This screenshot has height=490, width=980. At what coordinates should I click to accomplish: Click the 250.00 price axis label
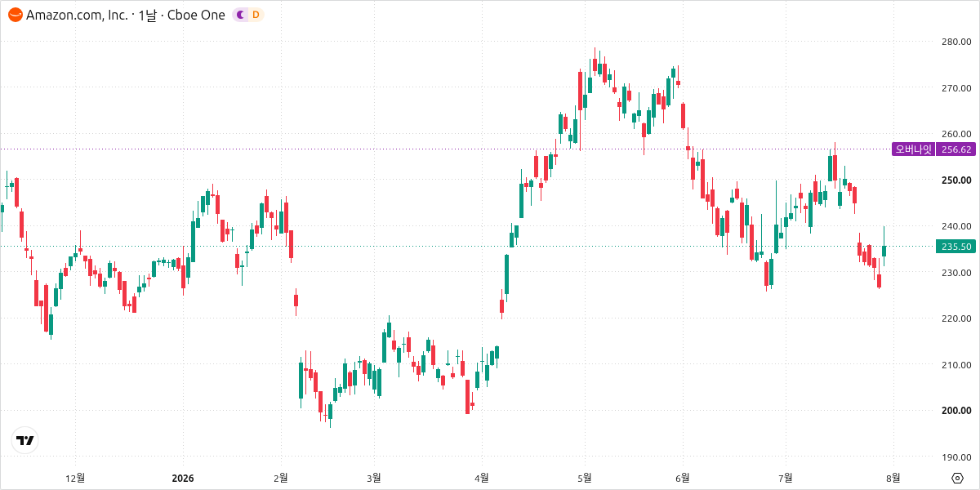[956, 180]
